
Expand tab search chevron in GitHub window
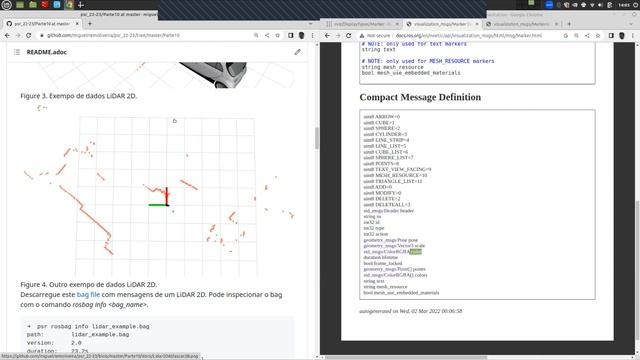(x=310, y=24)
